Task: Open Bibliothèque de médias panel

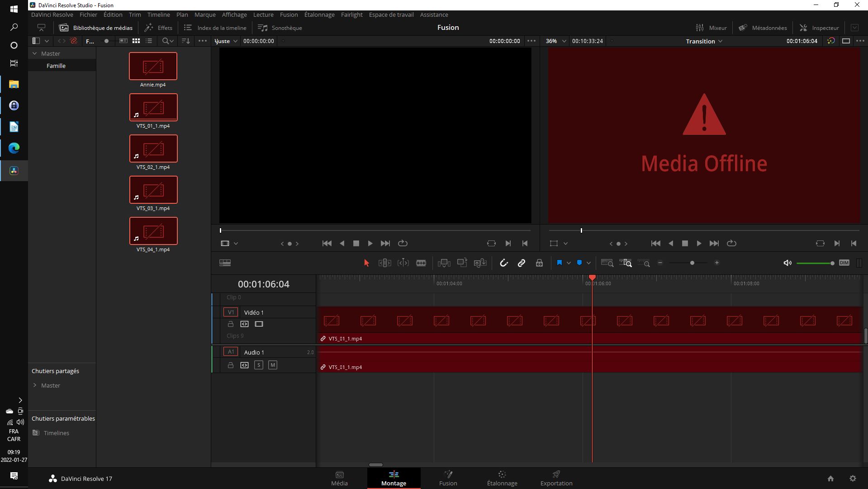Action: pos(96,28)
